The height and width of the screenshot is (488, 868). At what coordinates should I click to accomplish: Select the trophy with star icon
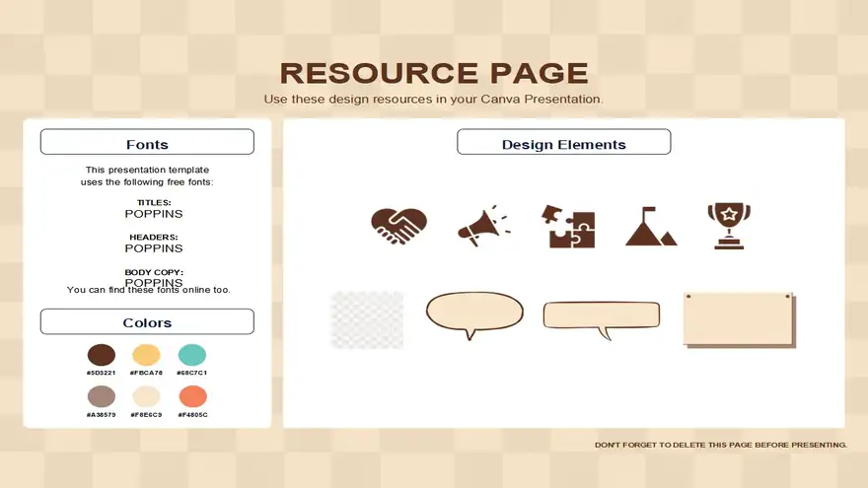[x=729, y=226]
